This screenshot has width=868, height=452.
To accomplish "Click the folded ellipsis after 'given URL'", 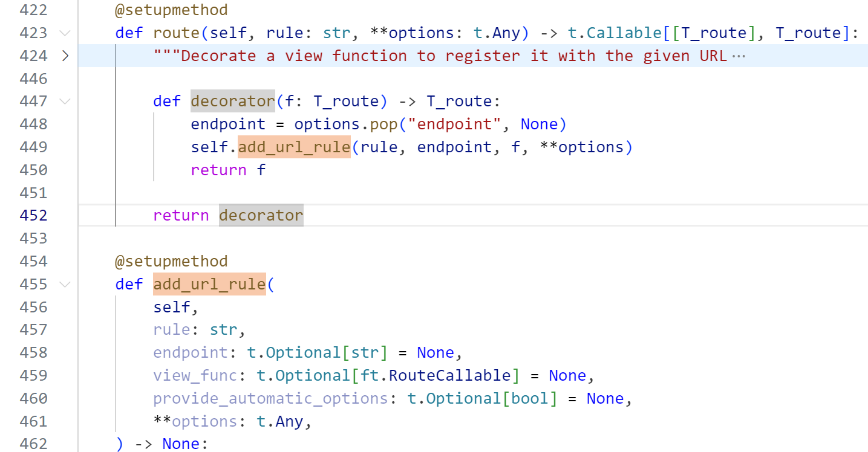I will point(739,56).
